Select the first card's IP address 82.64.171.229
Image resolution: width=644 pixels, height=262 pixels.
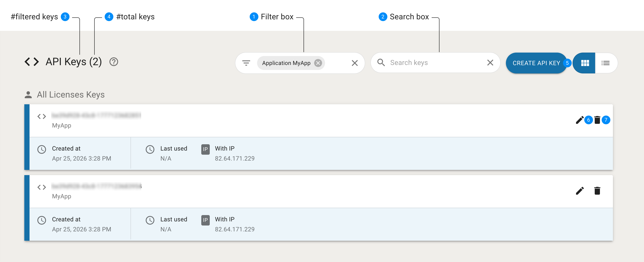(x=235, y=158)
